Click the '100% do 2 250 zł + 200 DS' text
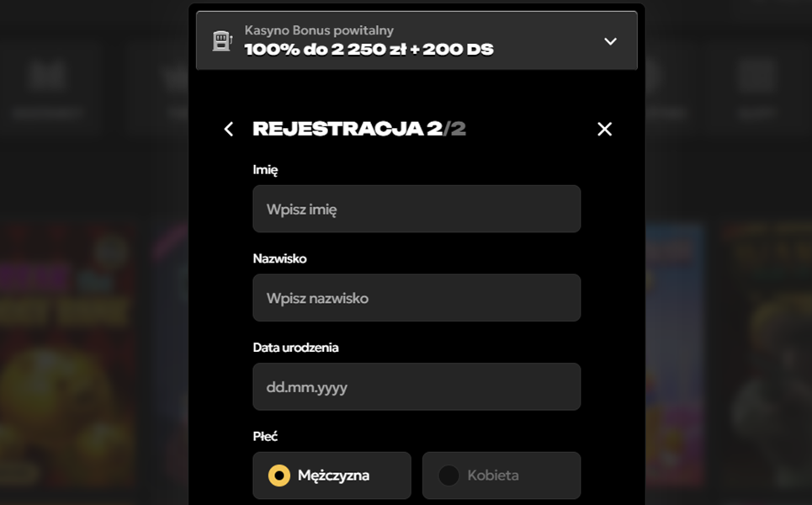The height and width of the screenshot is (505, 812). tap(369, 50)
